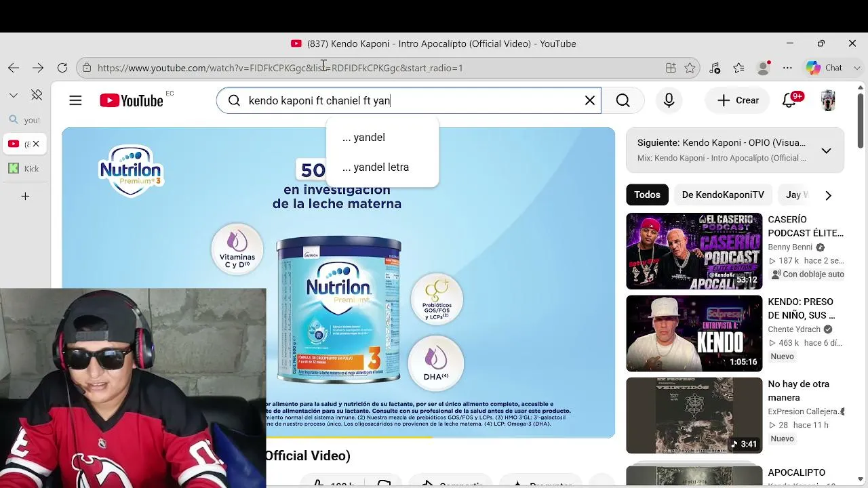This screenshot has height=488, width=868.
Task: Collapse the vertical tabs pane chevron
Action: (14, 95)
